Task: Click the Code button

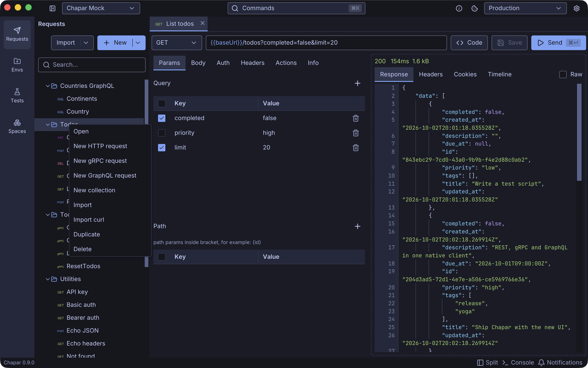Action: (x=469, y=43)
